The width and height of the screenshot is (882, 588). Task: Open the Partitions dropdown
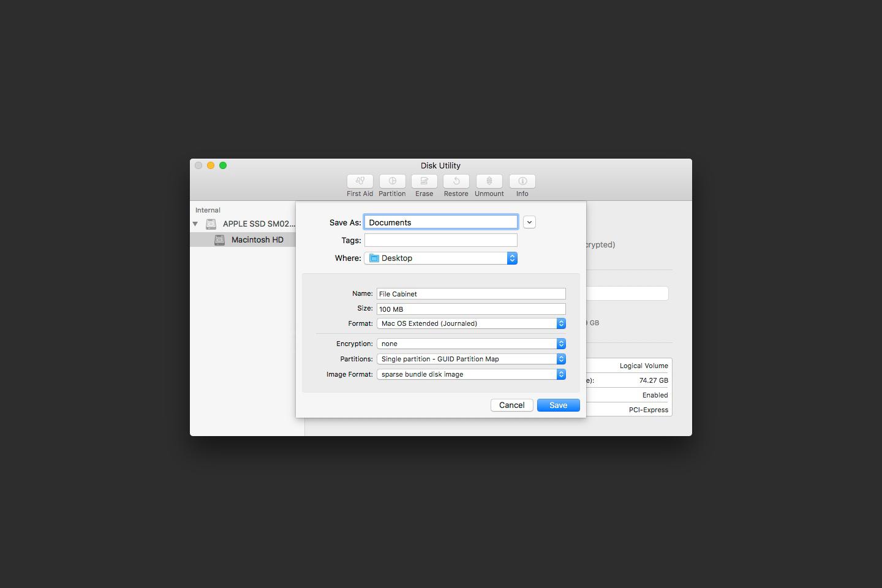click(560, 359)
